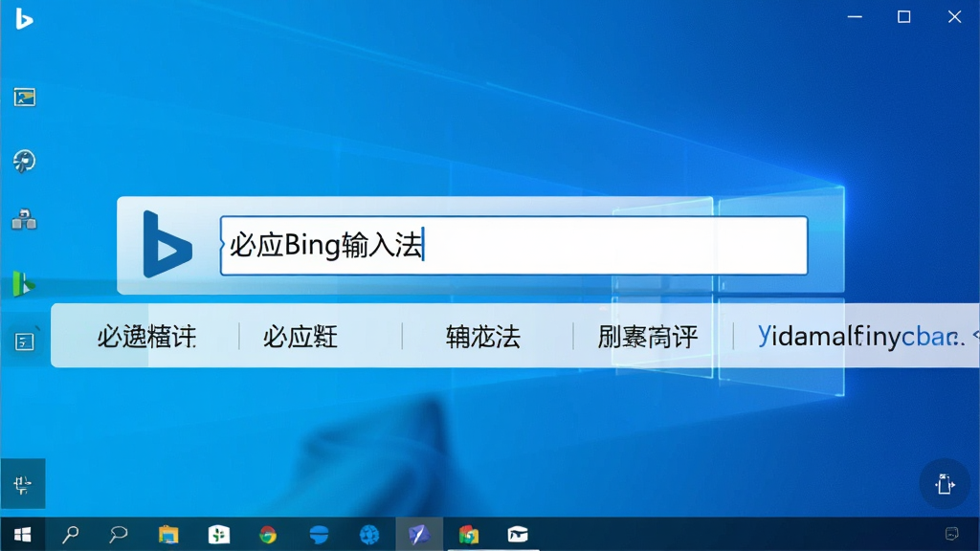
Task: Open the document icon in left sidebar
Action: pos(24,342)
